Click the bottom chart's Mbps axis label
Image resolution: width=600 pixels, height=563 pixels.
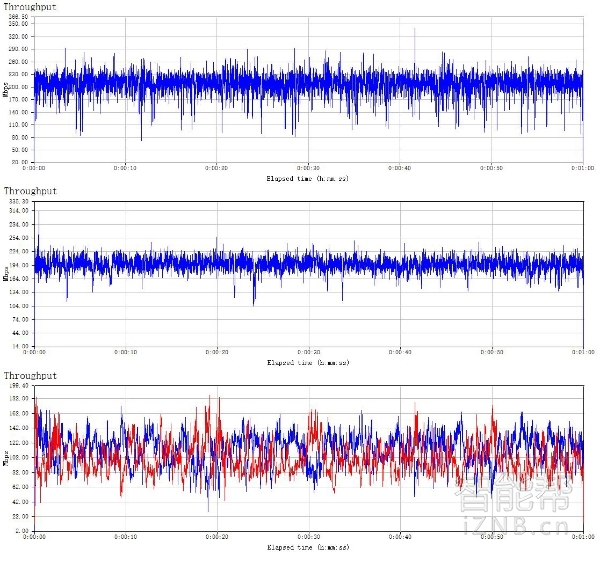coord(5,458)
